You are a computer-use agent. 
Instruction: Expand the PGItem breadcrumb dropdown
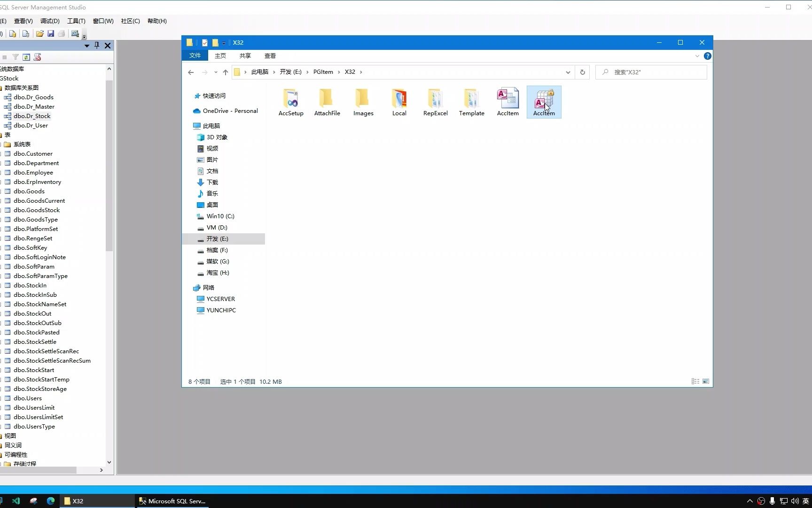(x=339, y=72)
